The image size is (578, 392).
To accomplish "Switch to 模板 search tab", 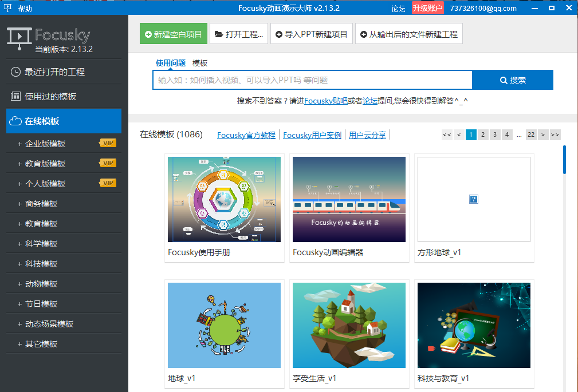I will point(200,63).
